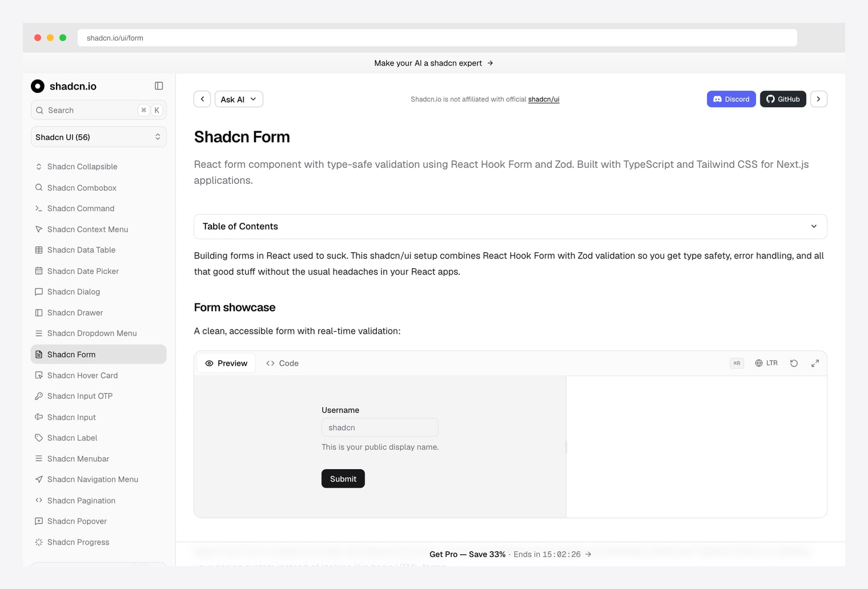Click the Shadcn Combobox search icon
868x589 pixels.
(39, 188)
